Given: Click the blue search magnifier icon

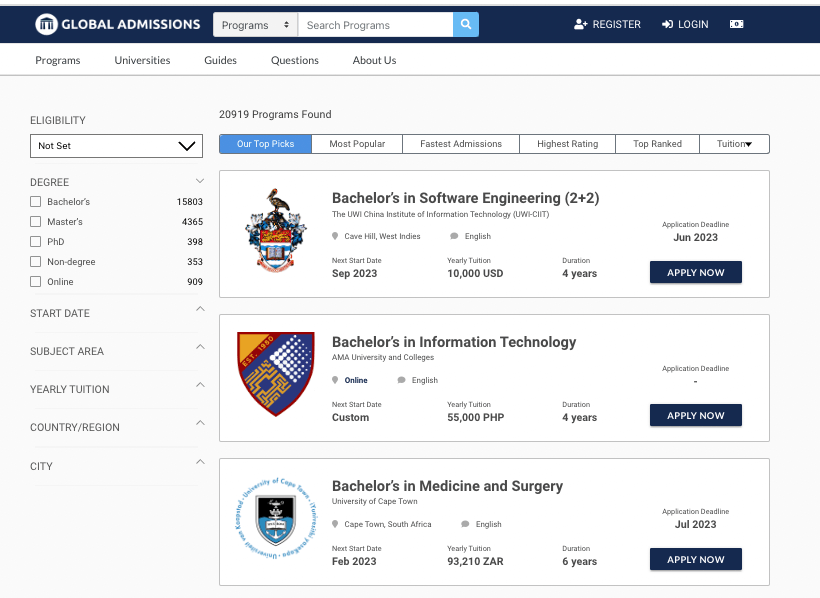Looking at the screenshot, I should click(x=465, y=25).
